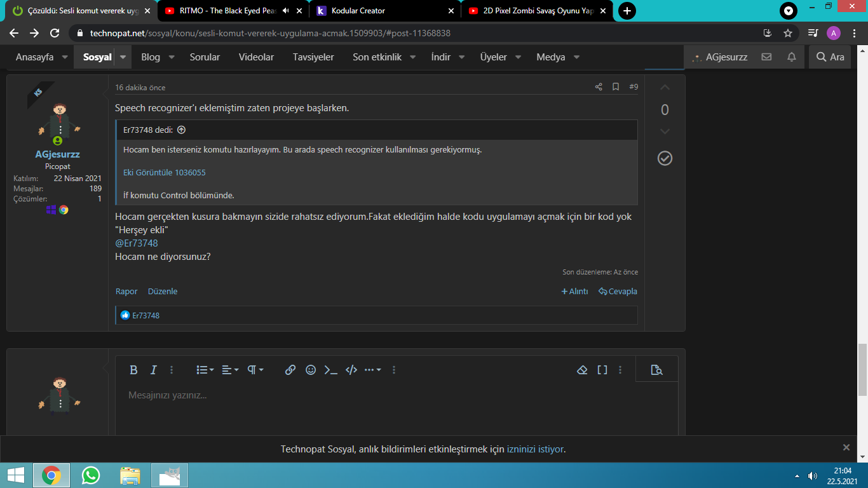Expand the Son etkinlik dropdown arrow

(x=413, y=57)
